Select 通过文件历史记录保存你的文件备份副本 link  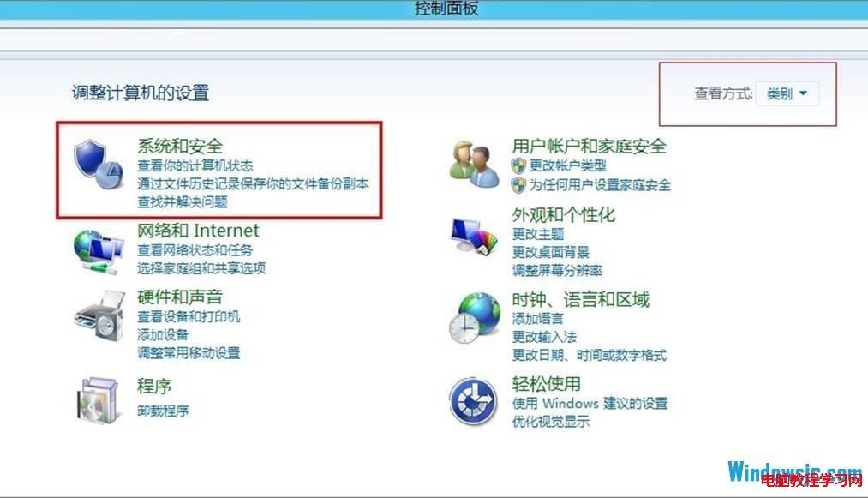pos(253,184)
